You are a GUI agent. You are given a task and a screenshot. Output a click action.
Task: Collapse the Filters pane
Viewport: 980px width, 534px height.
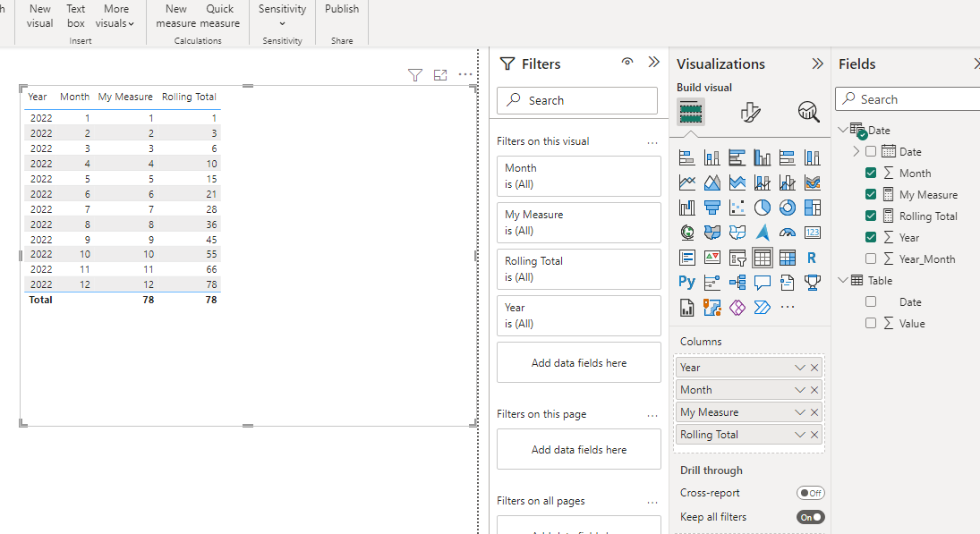[x=653, y=62]
